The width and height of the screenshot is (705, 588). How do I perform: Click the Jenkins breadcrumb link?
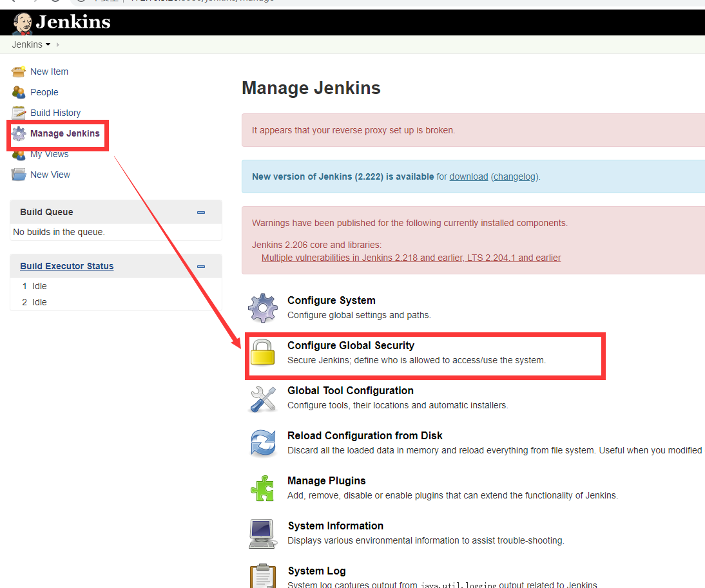(x=27, y=44)
